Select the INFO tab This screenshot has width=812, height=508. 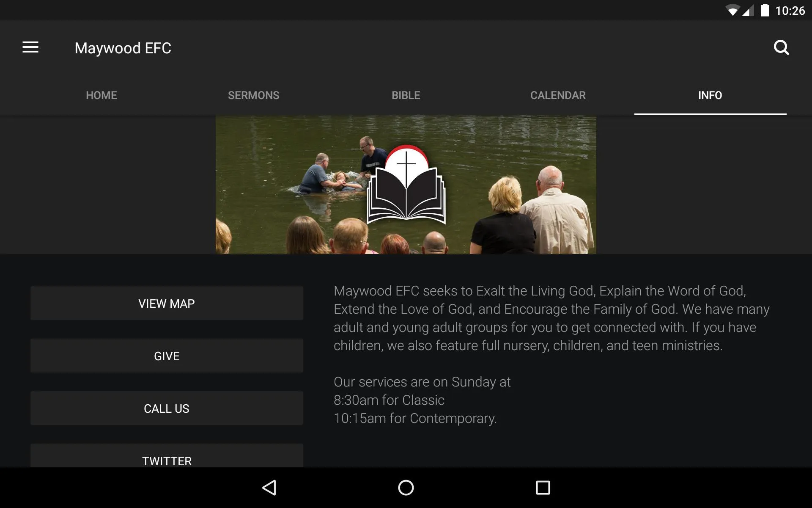(x=709, y=94)
